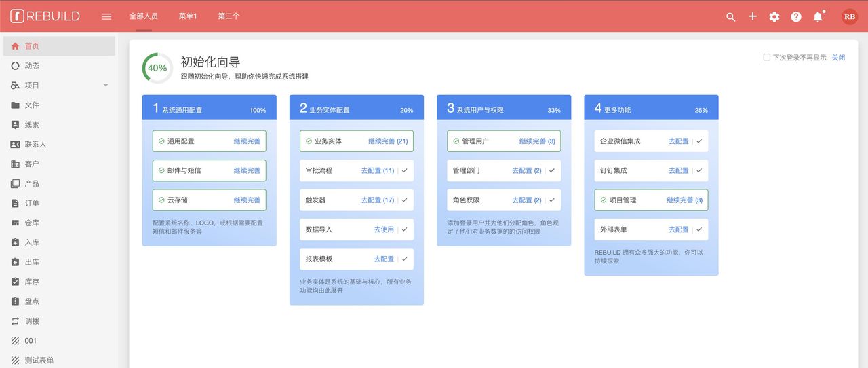The image size is (868, 368).
Task: Mark 钉钉集成 as done with checkmark
Action: (699, 170)
